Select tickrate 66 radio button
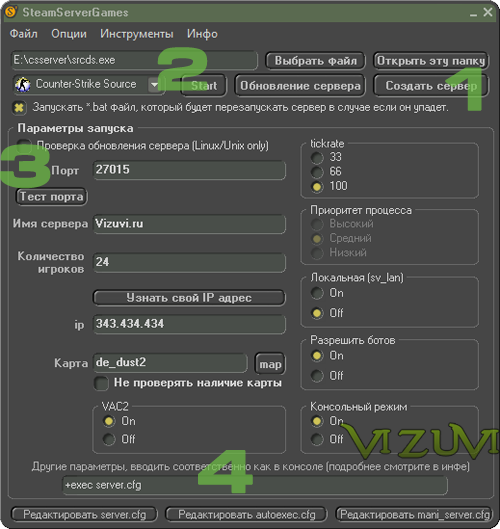 (317, 172)
